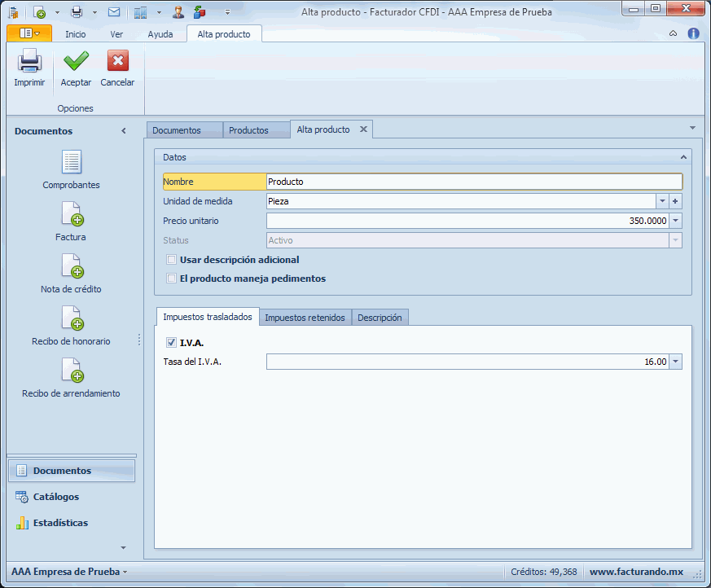Create a new Recibo de honorario
711x588 pixels.
[x=72, y=318]
